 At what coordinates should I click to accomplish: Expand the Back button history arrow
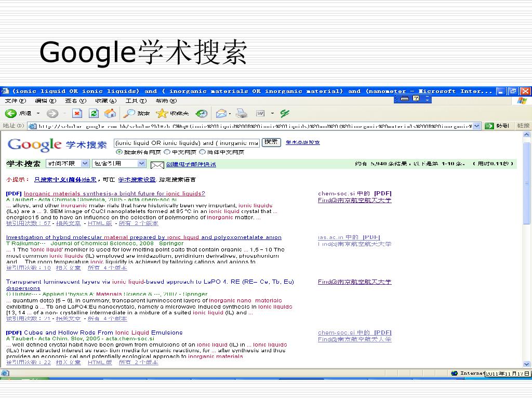(38, 113)
